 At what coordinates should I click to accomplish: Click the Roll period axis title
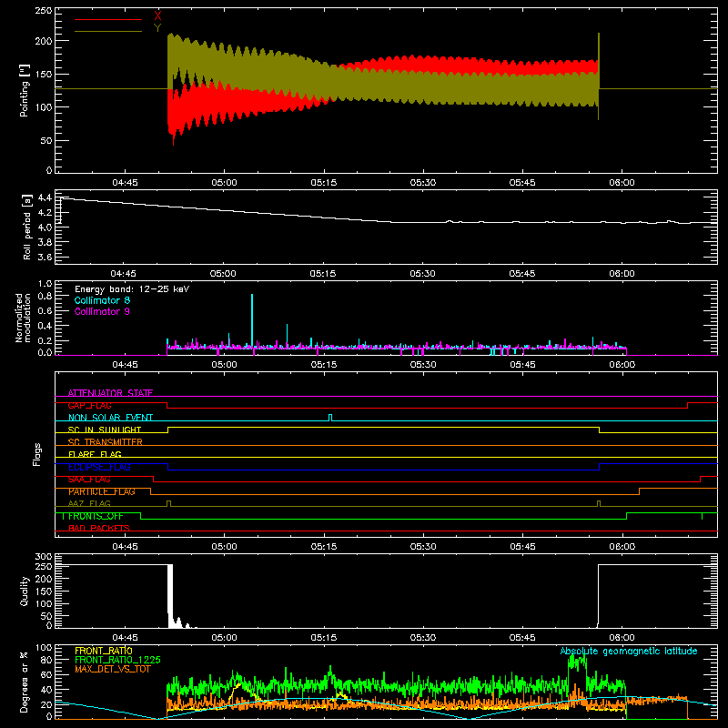[26, 227]
